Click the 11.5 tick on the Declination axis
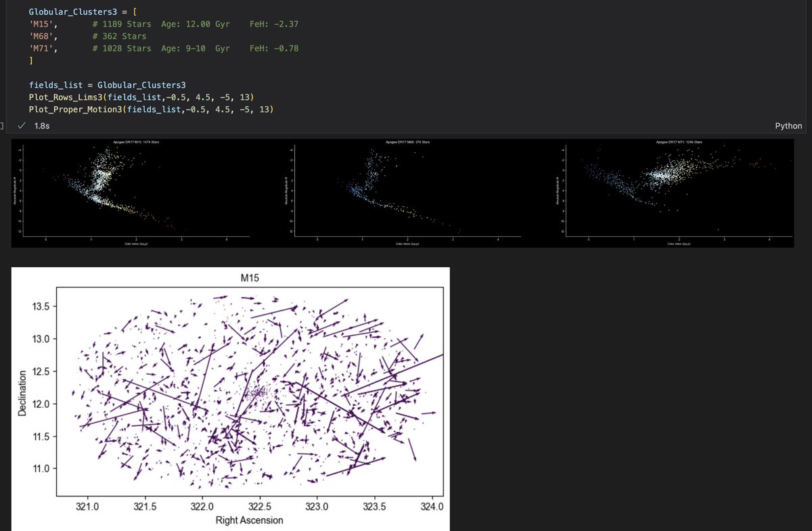 [43, 437]
